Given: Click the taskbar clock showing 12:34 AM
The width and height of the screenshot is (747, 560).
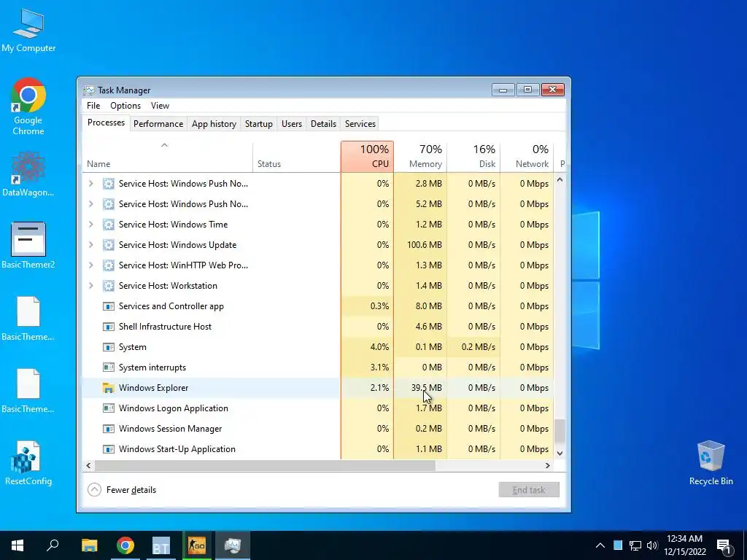Looking at the screenshot, I should [684, 545].
